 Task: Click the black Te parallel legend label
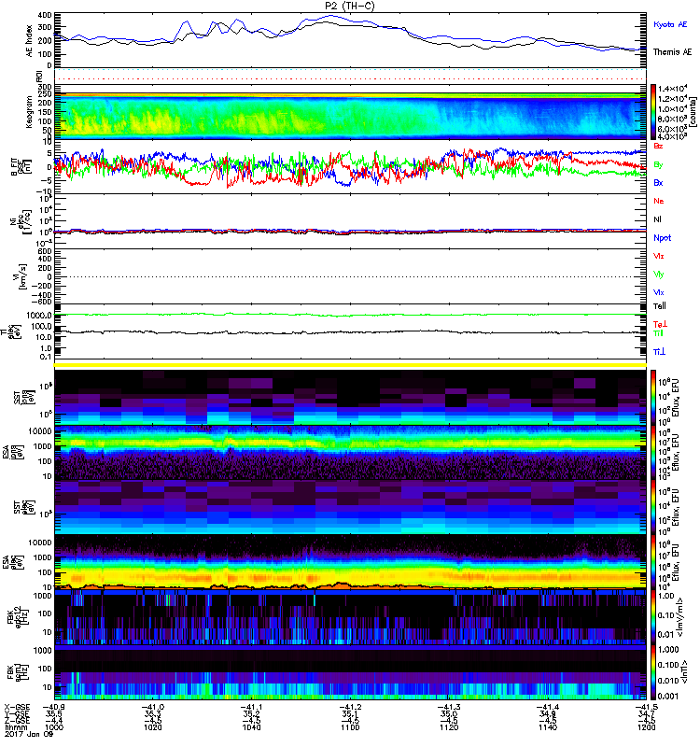660,306
